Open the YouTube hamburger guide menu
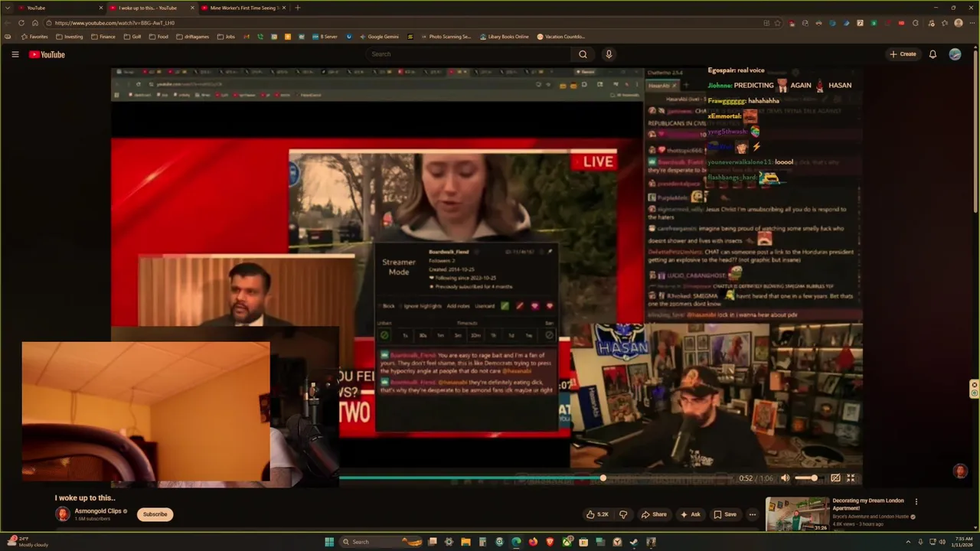 (x=15, y=54)
